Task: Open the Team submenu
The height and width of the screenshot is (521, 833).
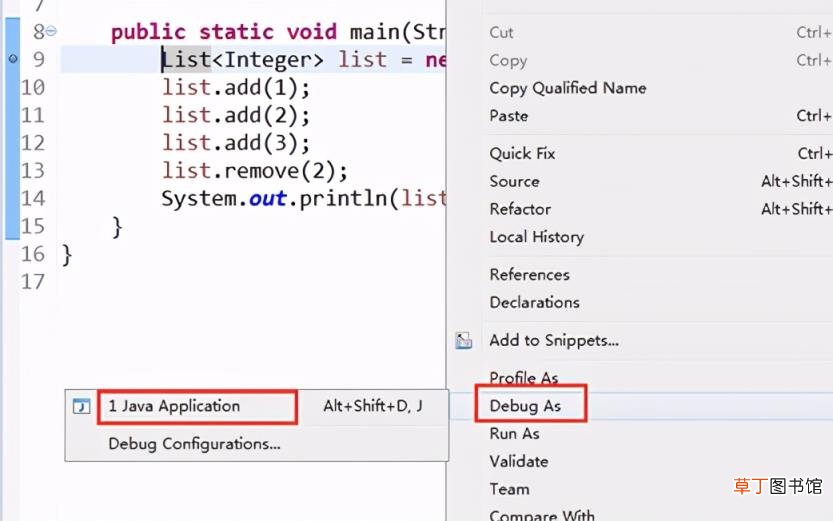Action: pos(509,489)
